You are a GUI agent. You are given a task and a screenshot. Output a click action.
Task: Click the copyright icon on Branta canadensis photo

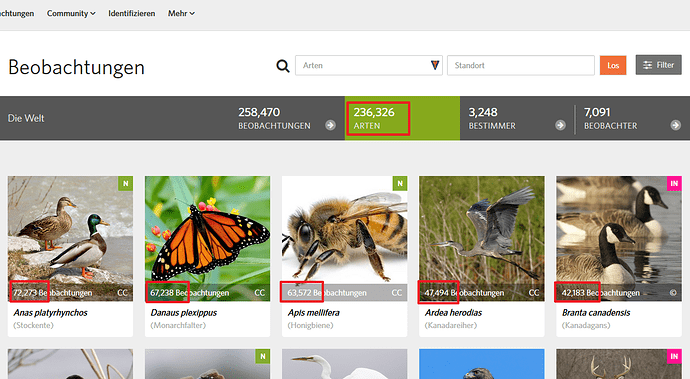click(673, 293)
